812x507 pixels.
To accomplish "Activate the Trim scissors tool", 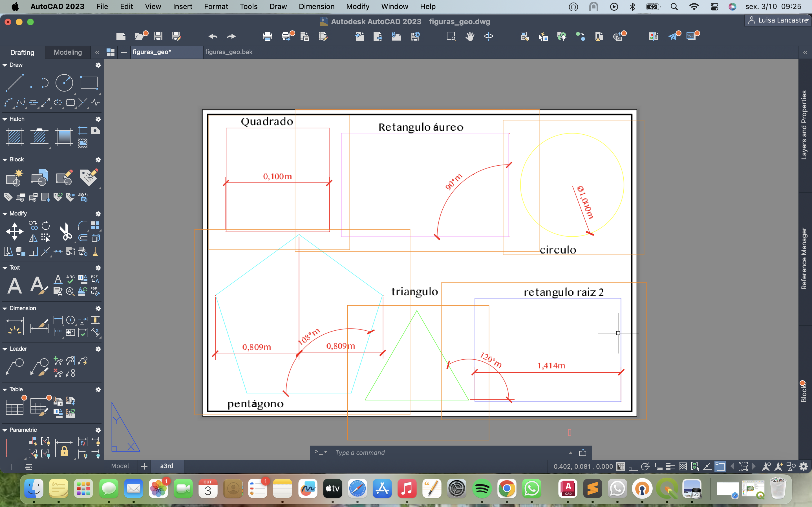I will (x=66, y=231).
